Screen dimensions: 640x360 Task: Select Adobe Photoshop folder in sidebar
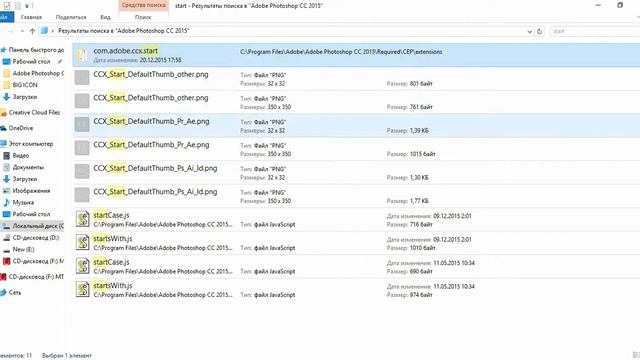38,73
